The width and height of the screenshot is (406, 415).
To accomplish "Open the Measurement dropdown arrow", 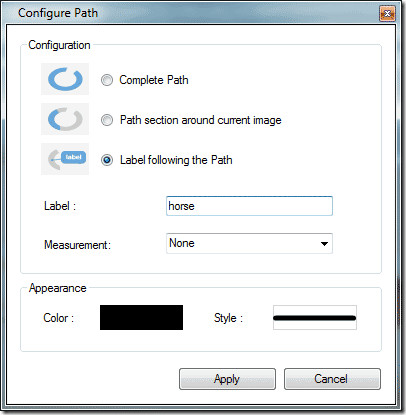I will tap(324, 244).
